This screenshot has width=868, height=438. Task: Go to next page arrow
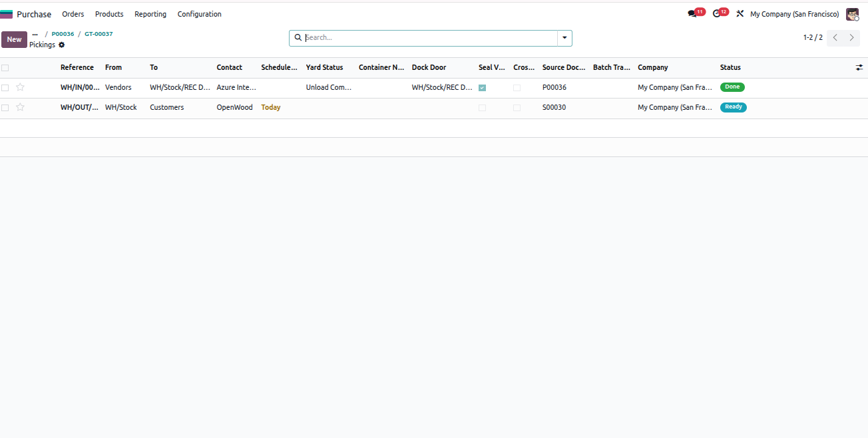tap(852, 38)
